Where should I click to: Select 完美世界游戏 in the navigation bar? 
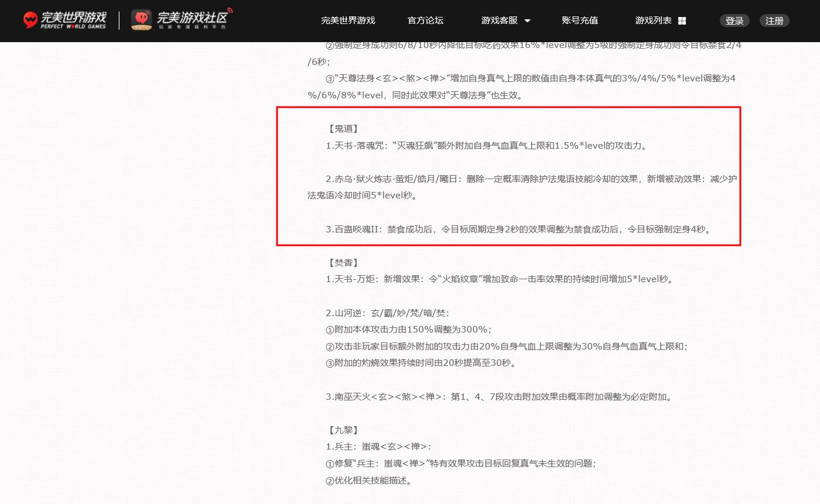[348, 20]
